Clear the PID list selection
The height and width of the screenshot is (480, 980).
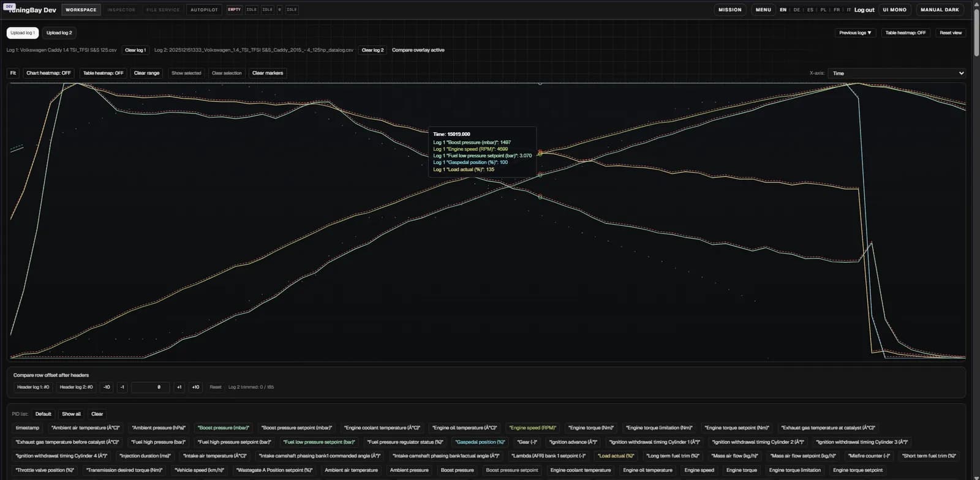tap(97, 414)
